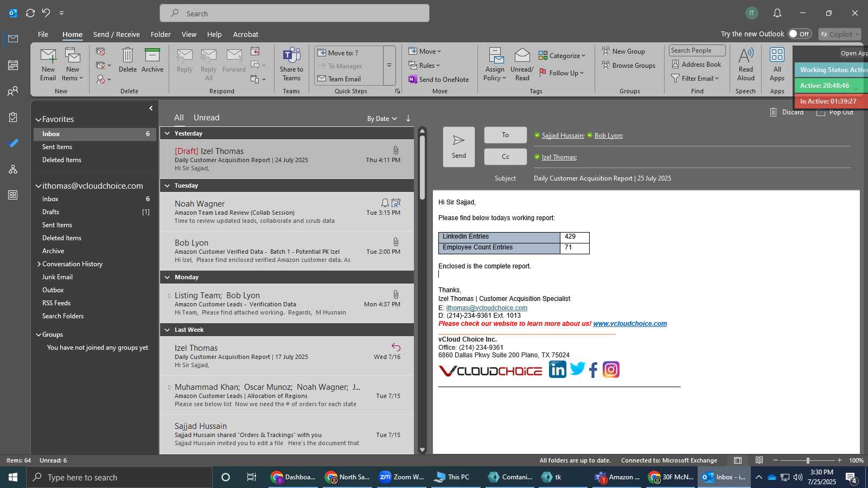Open the Acrobat tab
This screenshot has width=868, height=488.
click(246, 34)
